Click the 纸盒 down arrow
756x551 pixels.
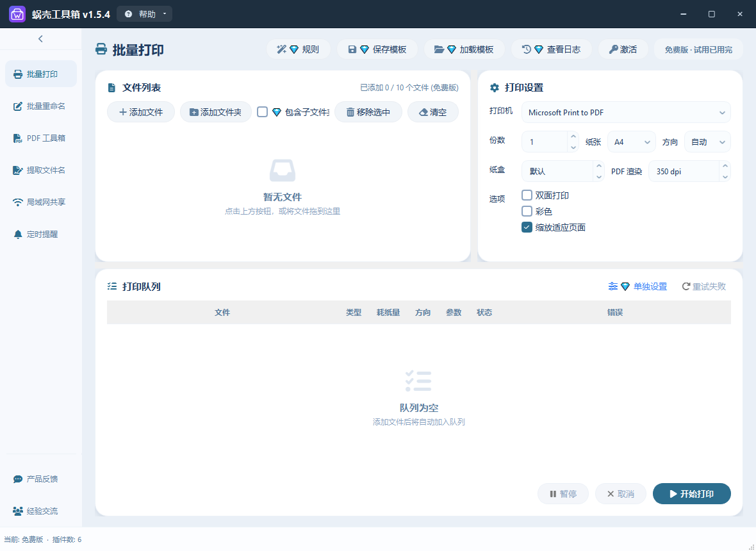(599, 176)
